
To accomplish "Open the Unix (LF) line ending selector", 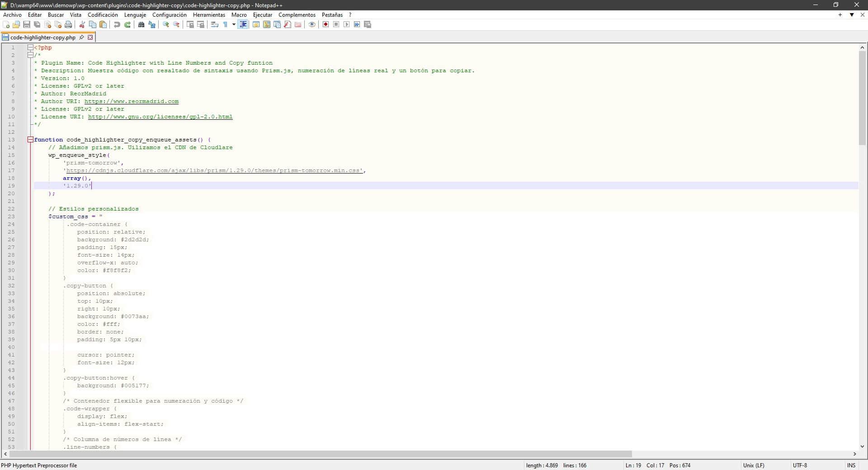I will point(754,465).
